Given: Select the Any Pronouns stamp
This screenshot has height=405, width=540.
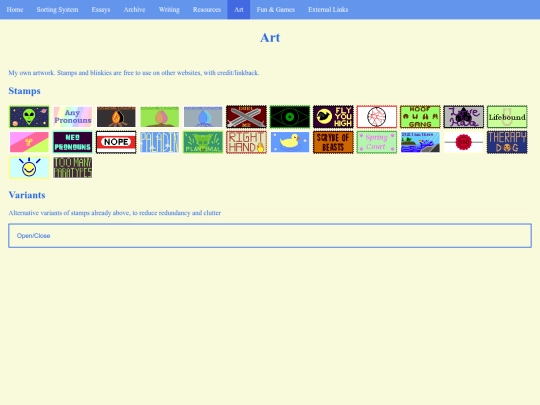Looking at the screenshot, I should click(x=73, y=117).
